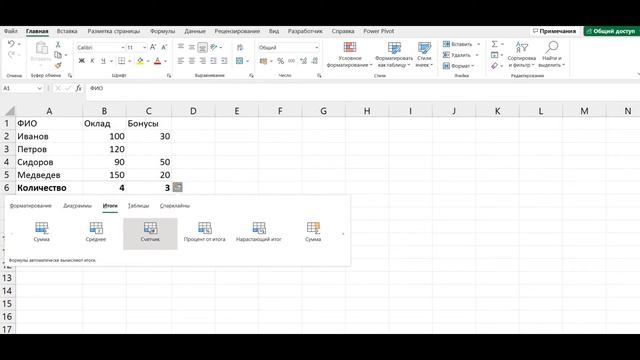Choose the orange column Сумма option
The height and width of the screenshot is (360, 640).
click(x=313, y=232)
